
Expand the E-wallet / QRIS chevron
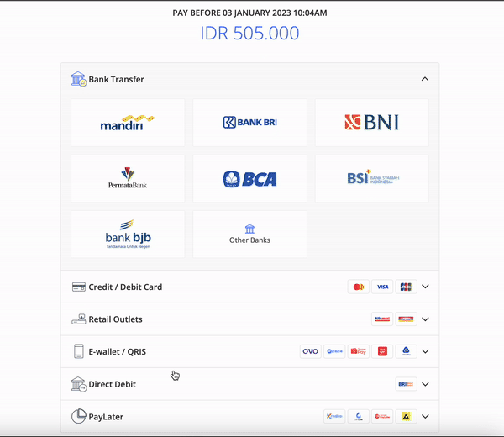tap(425, 351)
